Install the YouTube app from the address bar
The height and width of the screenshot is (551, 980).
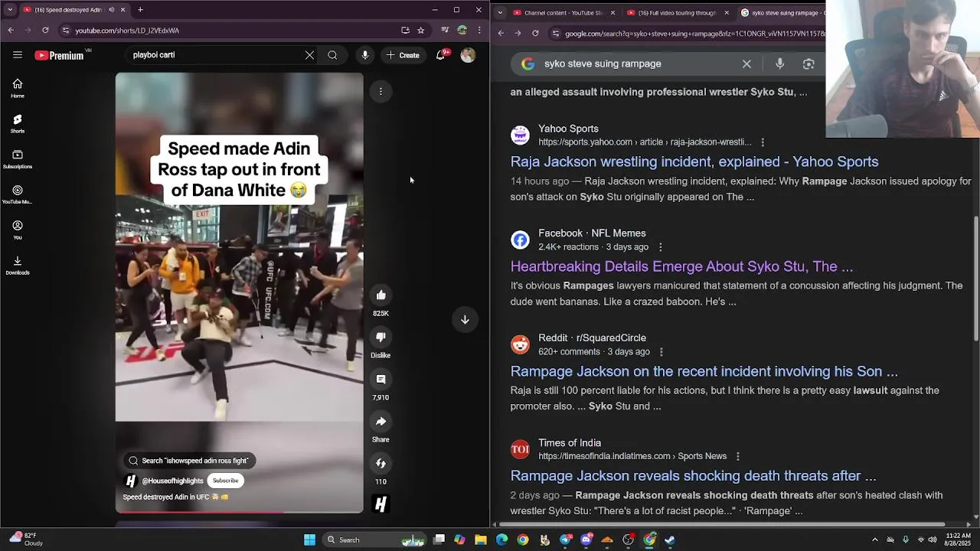tap(405, 31)
